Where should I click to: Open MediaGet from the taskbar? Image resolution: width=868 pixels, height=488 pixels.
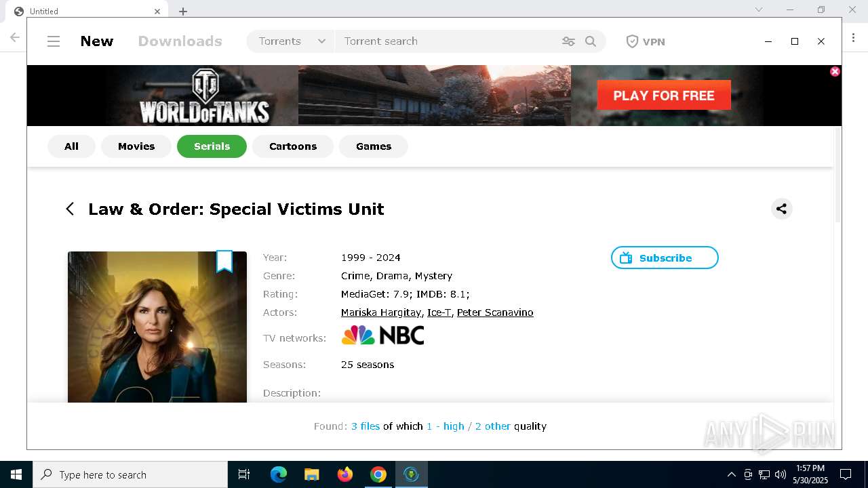(x=411, y=474)
